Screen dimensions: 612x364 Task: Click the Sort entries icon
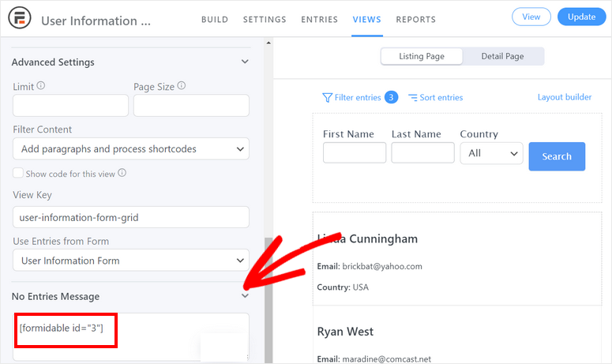tap(412, 98)
